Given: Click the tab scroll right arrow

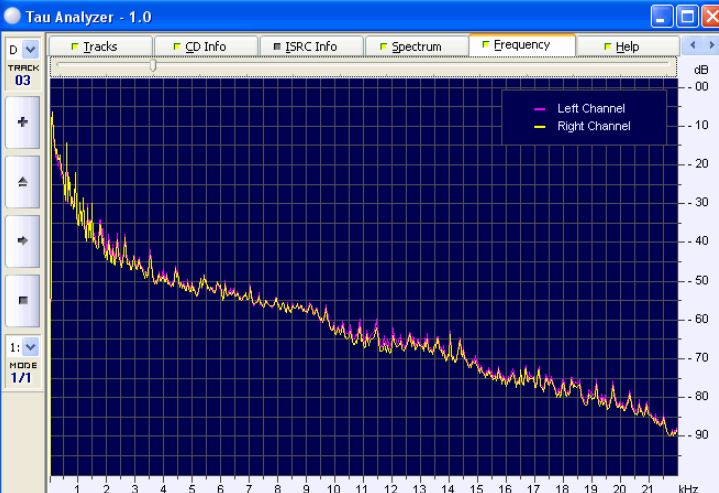Looking at the screenshot, I should (712, 45).
